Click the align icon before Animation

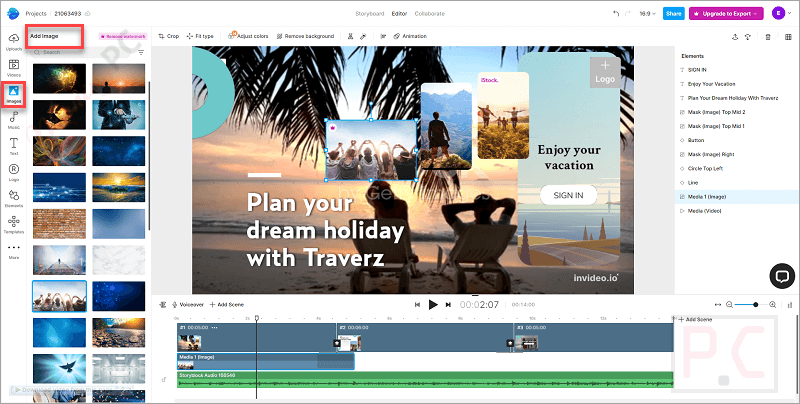pos(383,36)
